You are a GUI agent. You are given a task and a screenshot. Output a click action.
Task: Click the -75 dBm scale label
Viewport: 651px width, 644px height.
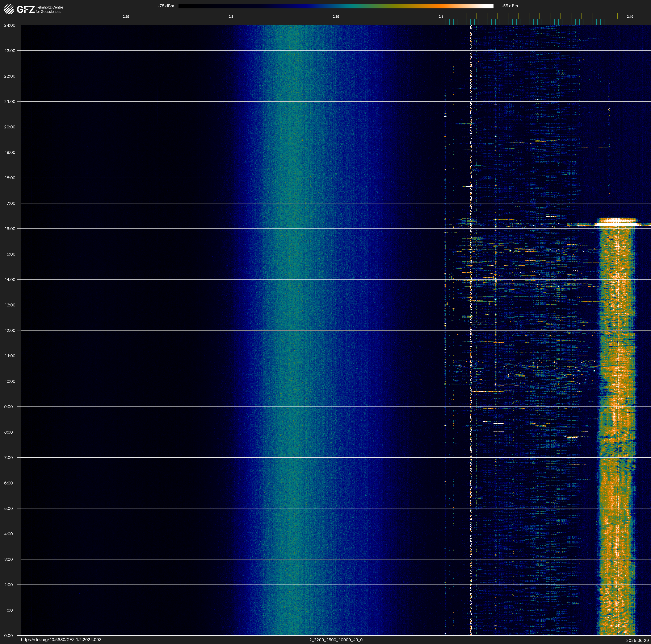pos(166,6)
